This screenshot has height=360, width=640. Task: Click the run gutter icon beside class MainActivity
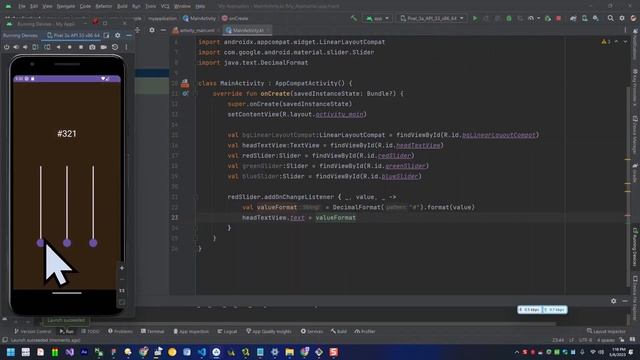pos(185,84)
